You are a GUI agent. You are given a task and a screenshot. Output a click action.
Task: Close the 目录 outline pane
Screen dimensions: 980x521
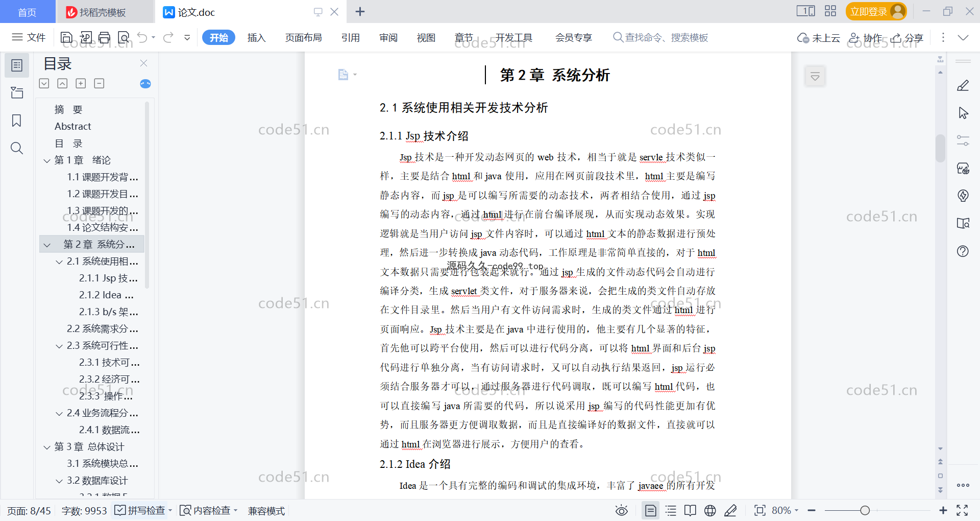[x=144, y=63]
